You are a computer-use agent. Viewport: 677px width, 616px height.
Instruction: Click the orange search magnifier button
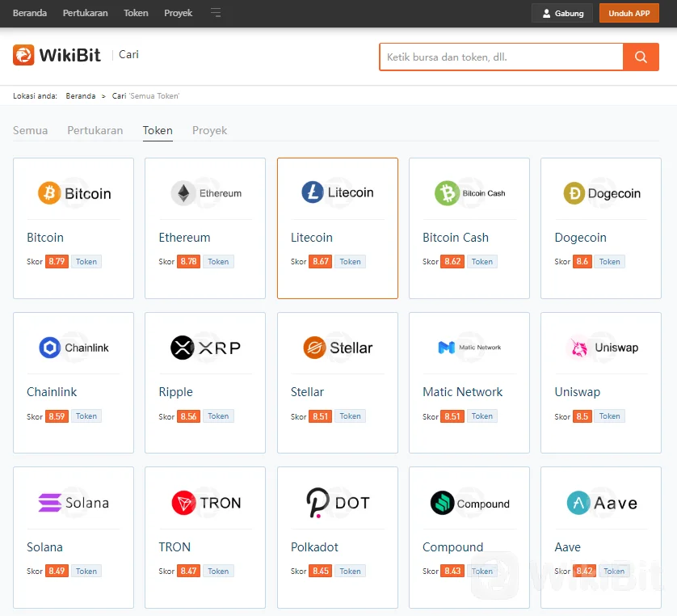pyautogui.click(x=641, y=57)
